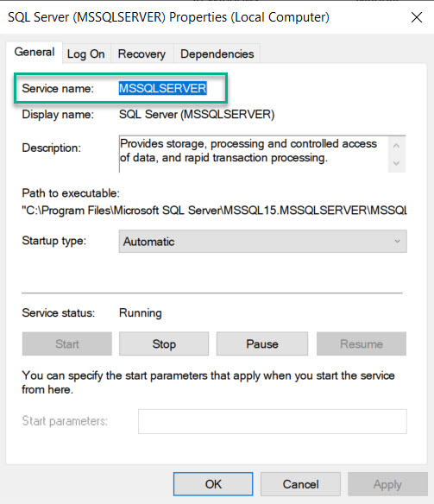Screen dimensions: 434x504
Task: Click the Description scroll up arrow
Action: click(396, 146)
